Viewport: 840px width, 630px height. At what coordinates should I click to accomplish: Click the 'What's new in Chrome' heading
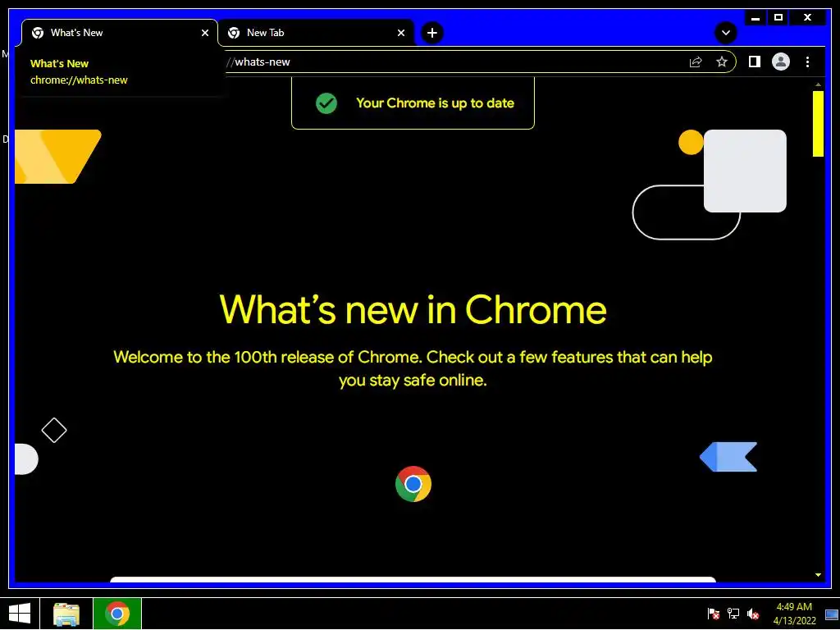[413, 309]
